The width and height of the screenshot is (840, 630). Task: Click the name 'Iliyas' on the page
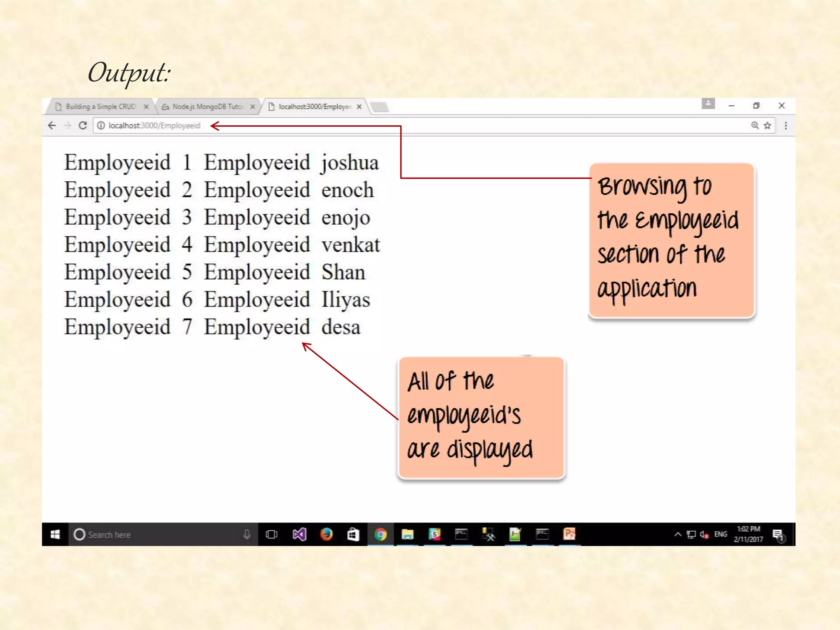[346, 300]
